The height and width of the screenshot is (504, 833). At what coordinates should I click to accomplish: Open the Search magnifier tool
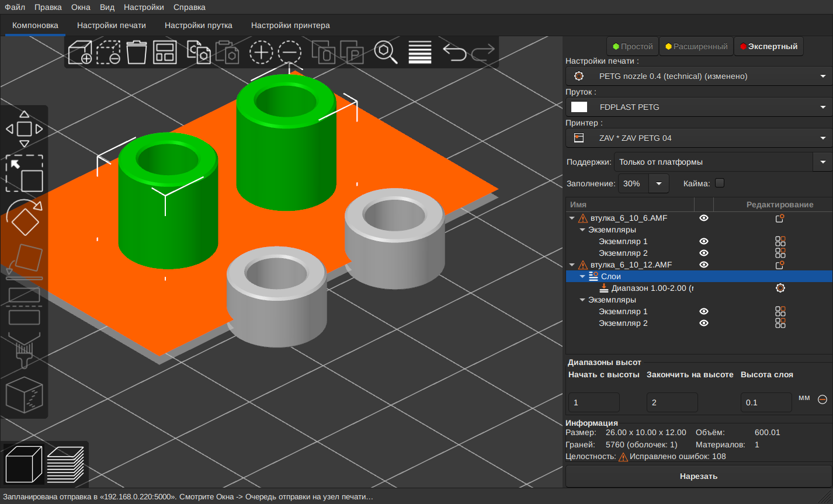coord(386,52)
